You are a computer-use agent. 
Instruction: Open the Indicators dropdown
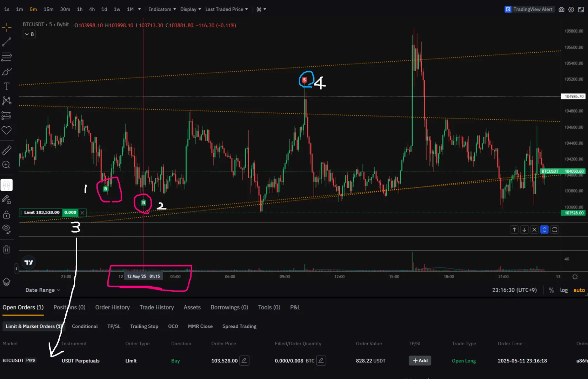(x=162, y=9)
